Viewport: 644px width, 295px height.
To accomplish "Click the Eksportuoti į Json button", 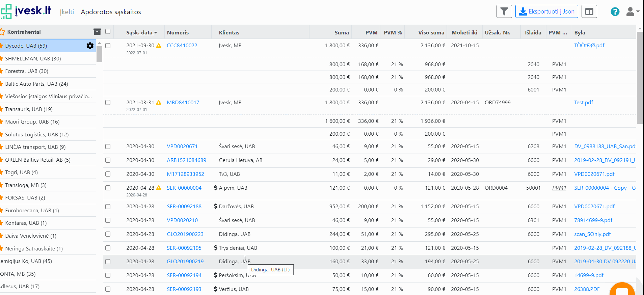I will [547, 11].
